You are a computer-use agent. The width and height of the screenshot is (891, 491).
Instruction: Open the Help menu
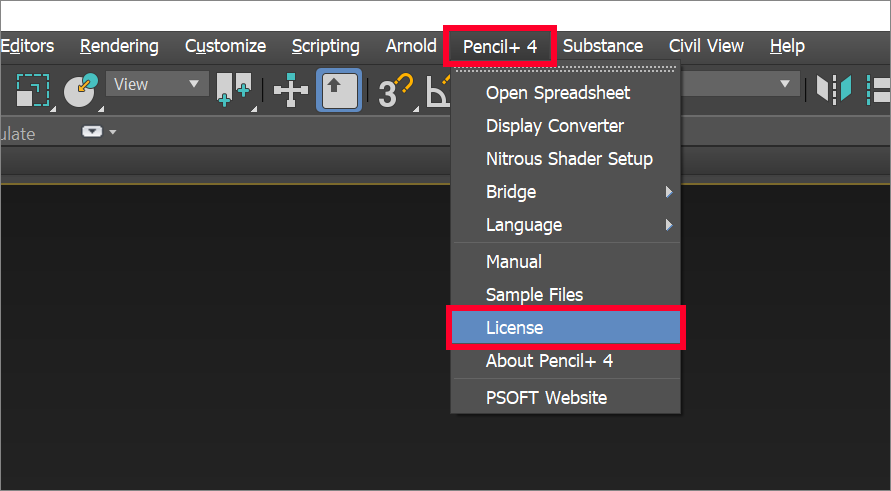(787, 46)
